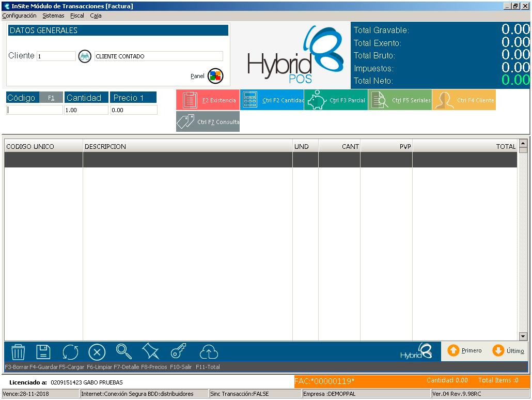Open client search binoculars icon
The image size is (532, 400).
pyautogui.click(x=85, y=56)
